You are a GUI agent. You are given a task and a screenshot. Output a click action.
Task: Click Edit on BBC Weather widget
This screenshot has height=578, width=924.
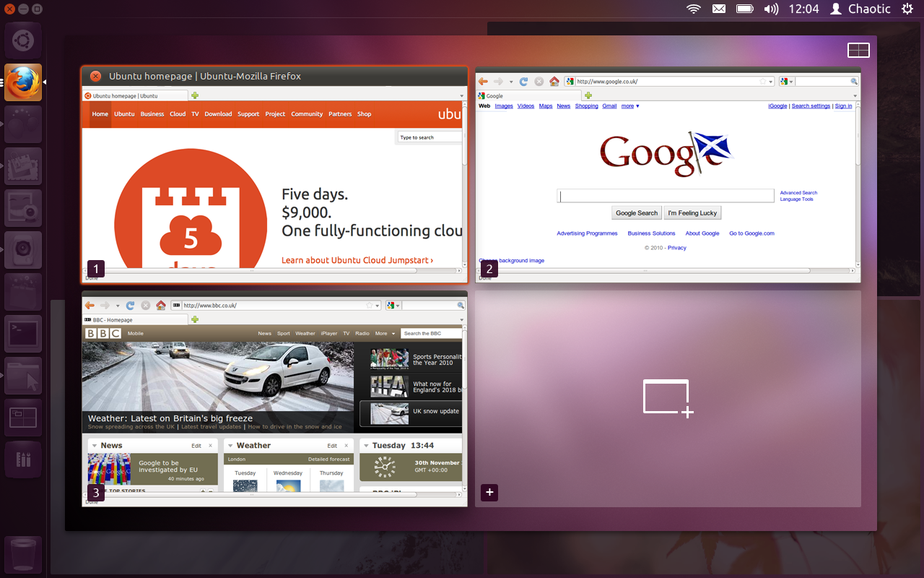pyautogui.click(x=332, y=446)
